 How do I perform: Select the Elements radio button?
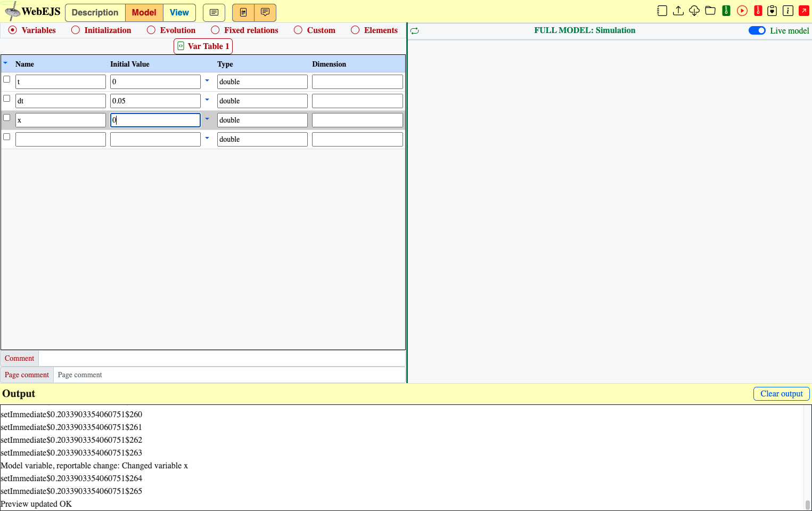tap(355, 30)
